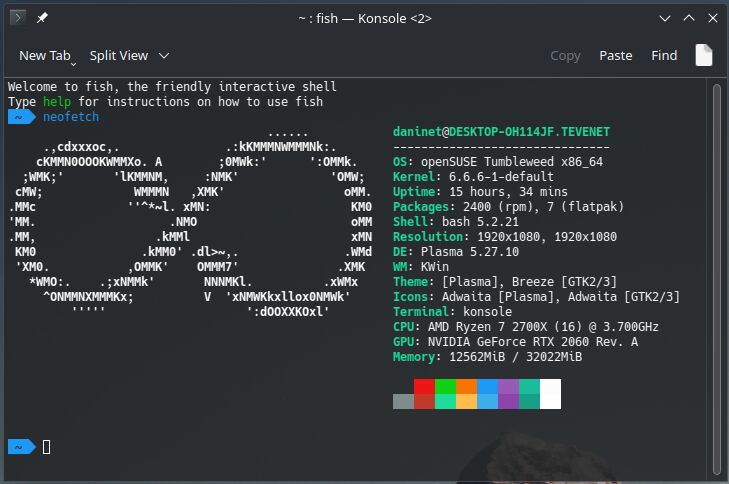
Task: Expand the New Tab dropdown arrow
Action: 73,64
